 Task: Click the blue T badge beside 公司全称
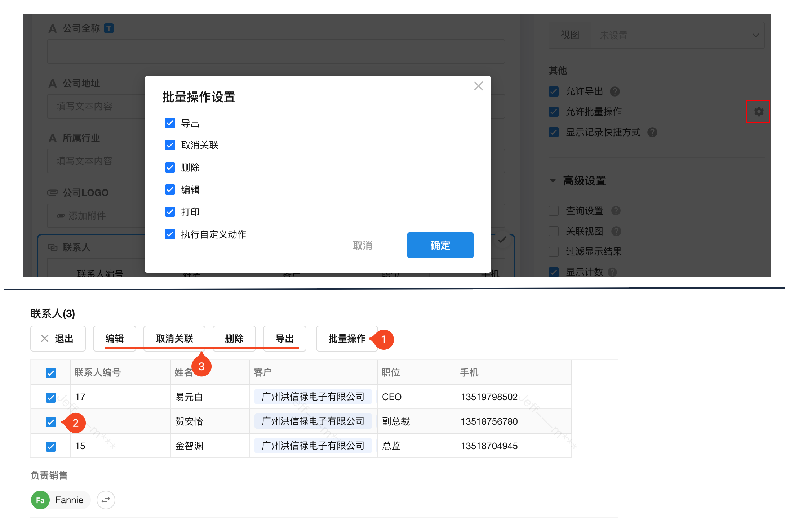pyautogui.click(x=109, y=28)
